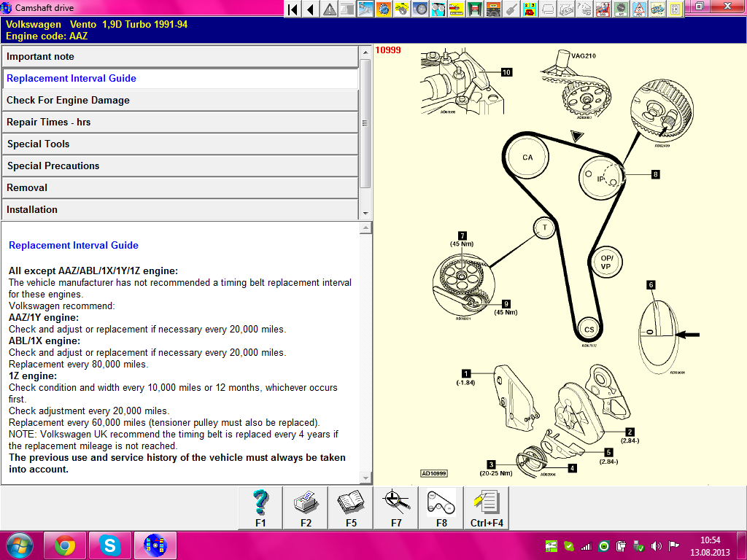Viewport: 747px width, 560px height.
Task: Open the Windows Start menu
Action: coord(20,545)
